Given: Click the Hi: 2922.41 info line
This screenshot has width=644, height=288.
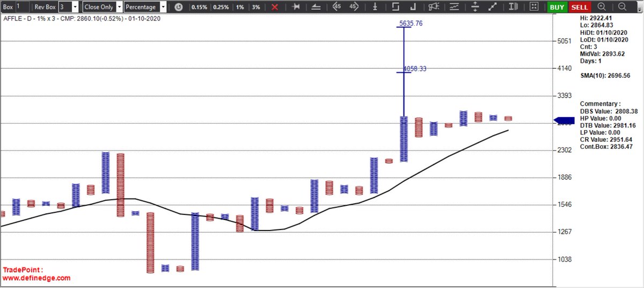Looking at the screenshot, I should [x=596, y=18].
